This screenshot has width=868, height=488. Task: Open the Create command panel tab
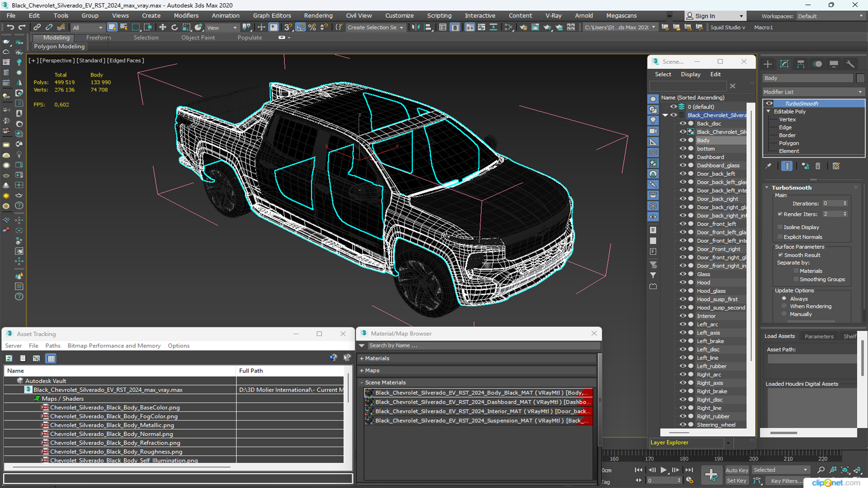coord(768,64)
